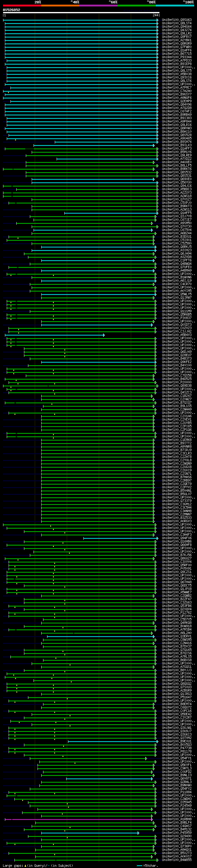Screen dimensions: 197x868
Task: Click the orange ~40% identity legend segment
Action: 60,6
